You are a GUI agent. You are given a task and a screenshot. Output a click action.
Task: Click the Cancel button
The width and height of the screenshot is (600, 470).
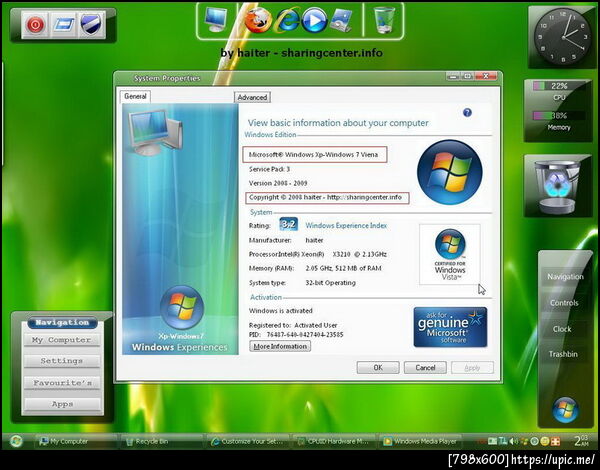pos(425,368)
